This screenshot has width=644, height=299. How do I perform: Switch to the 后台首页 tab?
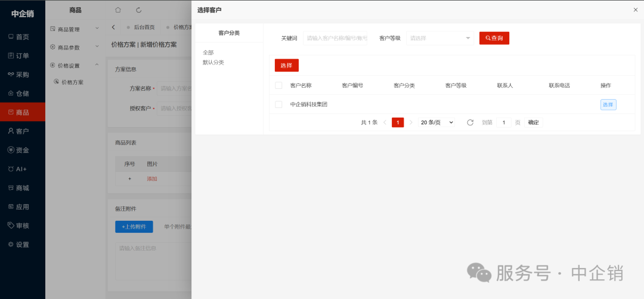[143, 27]
